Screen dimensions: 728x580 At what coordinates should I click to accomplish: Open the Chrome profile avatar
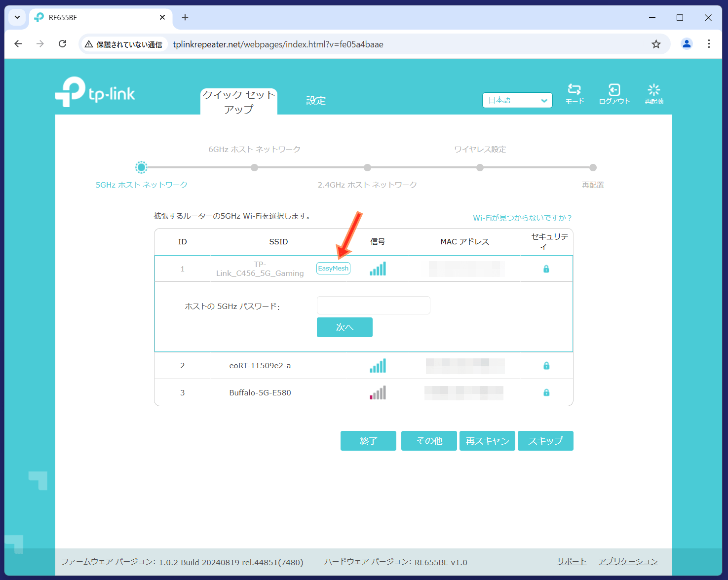[x=687, y=44]
